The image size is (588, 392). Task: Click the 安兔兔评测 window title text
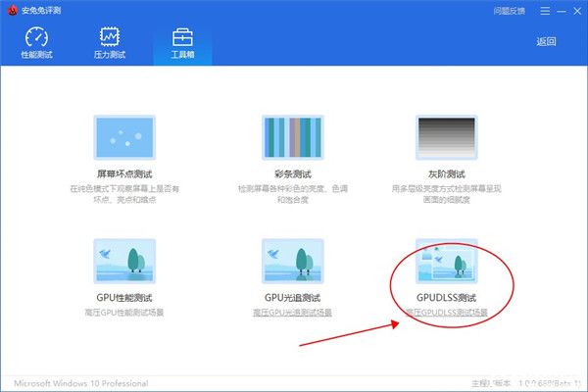tap(41, 10)
